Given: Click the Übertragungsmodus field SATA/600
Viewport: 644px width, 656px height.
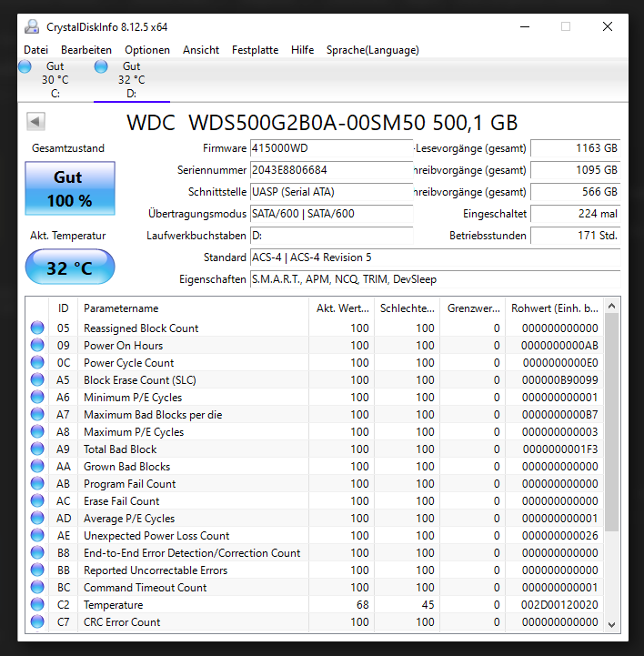Looking at the screenshot, I should (x=331, y=214).
